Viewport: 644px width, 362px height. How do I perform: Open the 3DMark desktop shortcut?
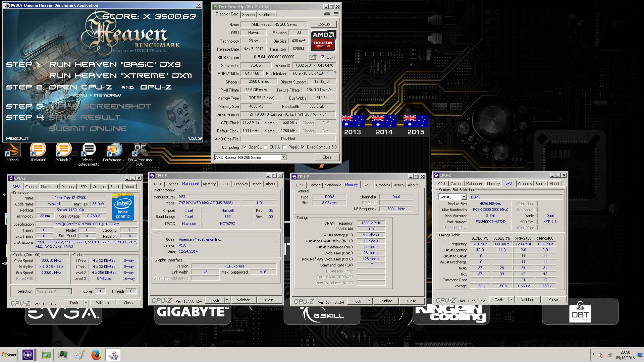(x=13, y=153)
